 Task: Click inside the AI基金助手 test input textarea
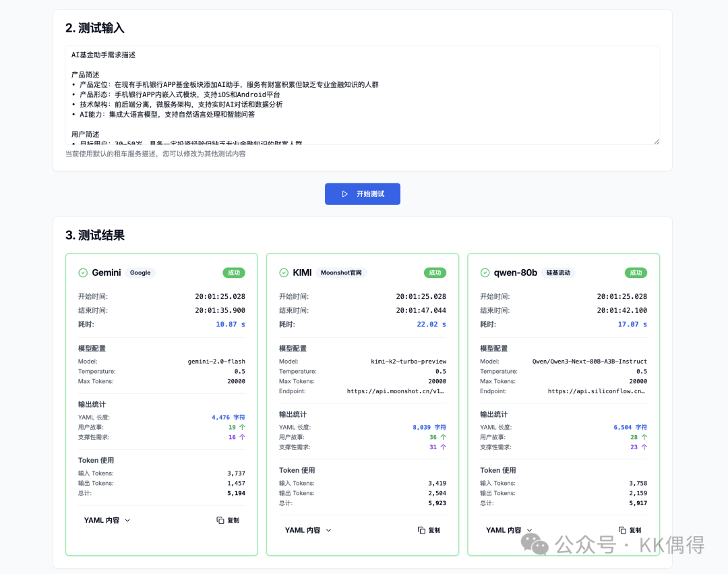tap(362, 94)
